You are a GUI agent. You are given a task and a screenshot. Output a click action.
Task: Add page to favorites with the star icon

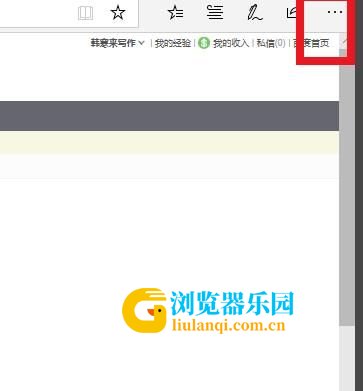tap(118, 13)
